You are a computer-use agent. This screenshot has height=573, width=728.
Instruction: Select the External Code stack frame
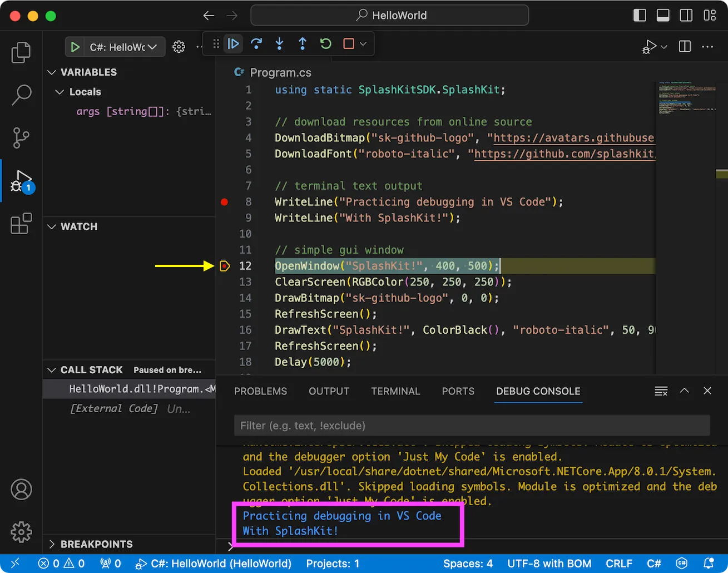click(x=129, y=408)
